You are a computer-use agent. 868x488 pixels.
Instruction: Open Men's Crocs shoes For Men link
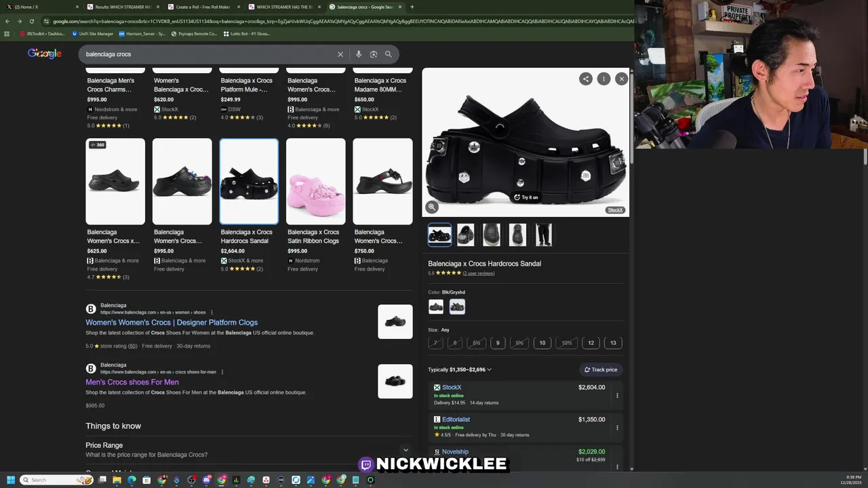tap(132, 382)
